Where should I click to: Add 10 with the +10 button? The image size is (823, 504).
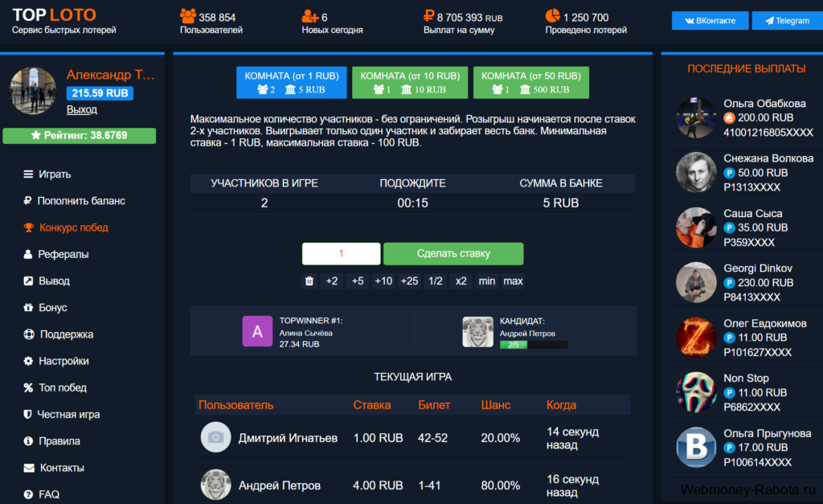click(x=383, y=281)
